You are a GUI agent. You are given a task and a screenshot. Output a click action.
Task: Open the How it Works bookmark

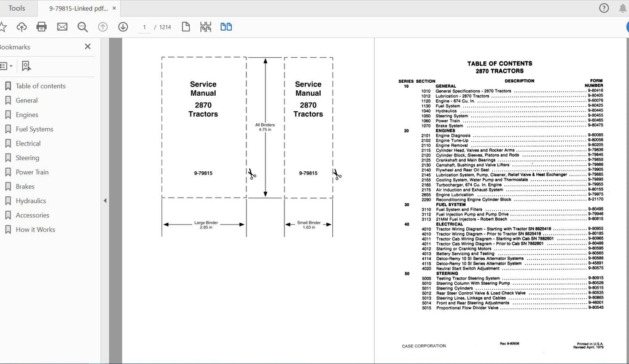coord(35,230)
